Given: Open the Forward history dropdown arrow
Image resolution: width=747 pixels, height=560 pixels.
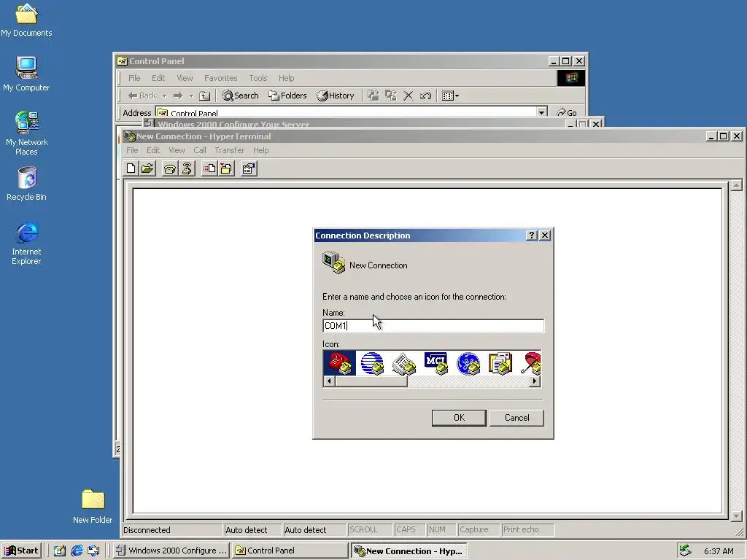Looking at the screenshot, I should (192, 96).
